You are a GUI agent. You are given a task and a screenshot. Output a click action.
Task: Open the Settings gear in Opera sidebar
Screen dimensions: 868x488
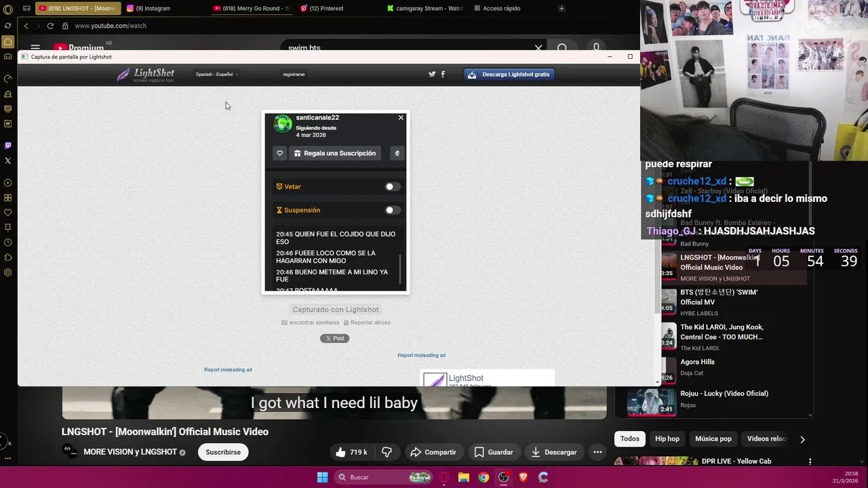(x=8, y=272)
